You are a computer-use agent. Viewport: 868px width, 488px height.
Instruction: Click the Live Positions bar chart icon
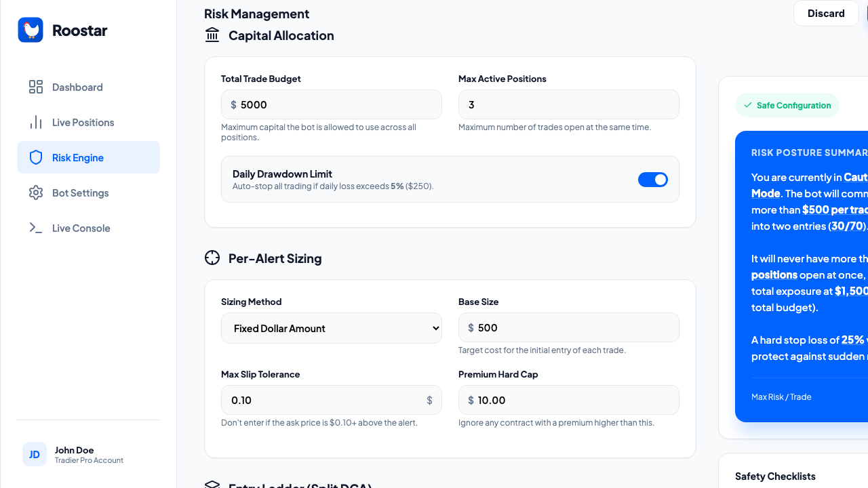coord(36,122)
